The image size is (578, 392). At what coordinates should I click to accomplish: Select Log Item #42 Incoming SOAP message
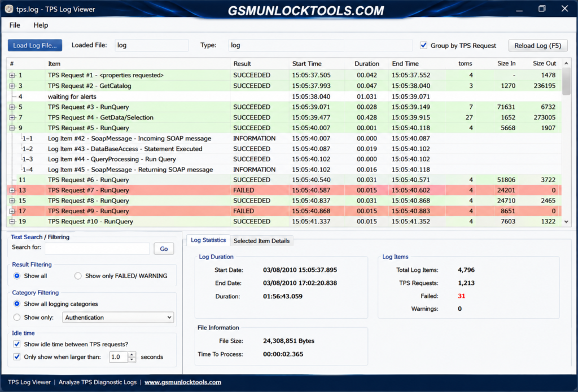pyautogui.click(x=284, y=139)
